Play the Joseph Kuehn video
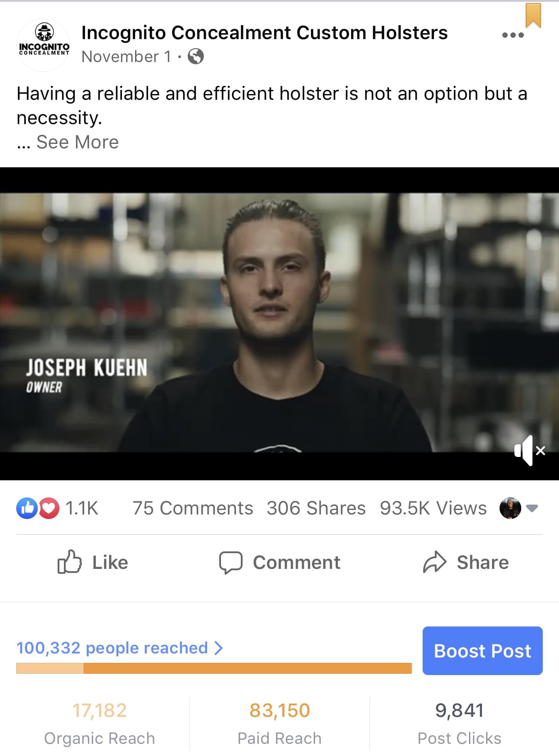Viewport: 559px width, 756px height. click(279, 323)
